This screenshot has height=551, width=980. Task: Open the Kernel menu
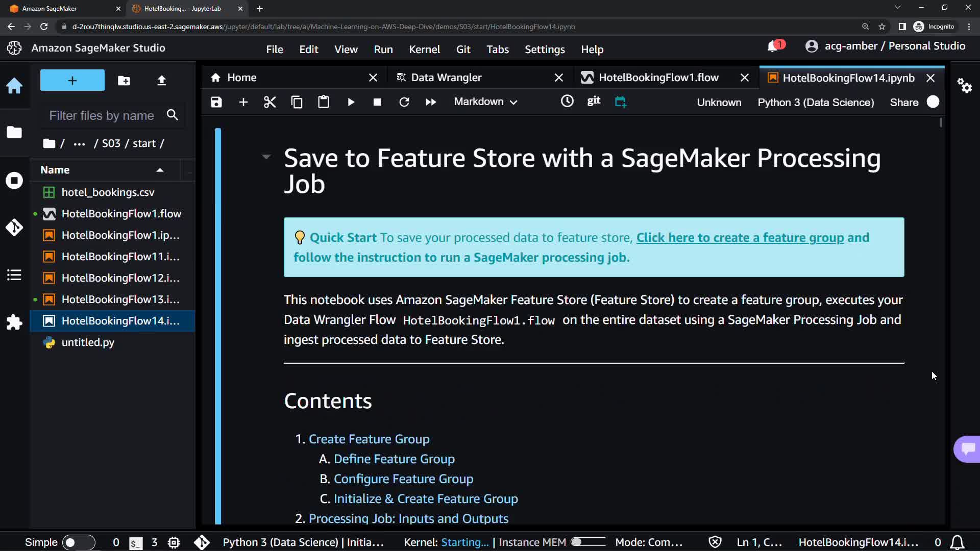[424, 49]
